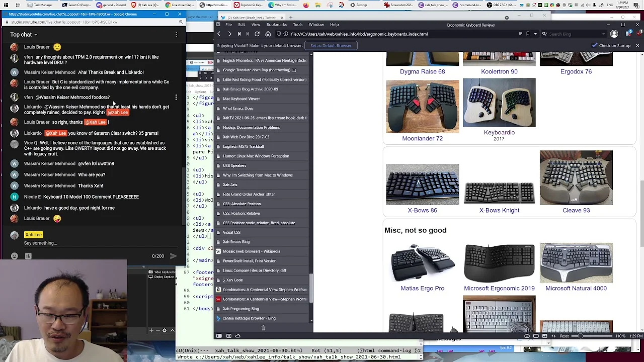
Task: Expand the Top chat dropdown
Action: [x=24, y=35]
